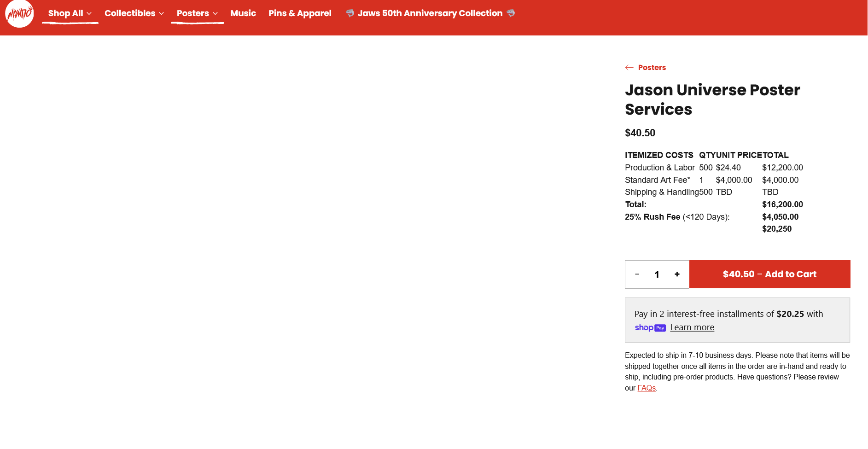
Task: Return to Posters via breadcrumb link
Action: coord(652,68)
